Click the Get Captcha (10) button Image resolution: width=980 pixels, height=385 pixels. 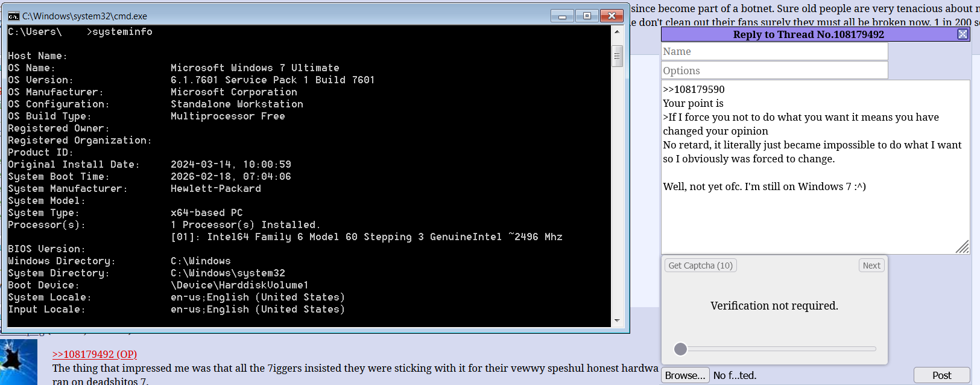click(700, 266)
